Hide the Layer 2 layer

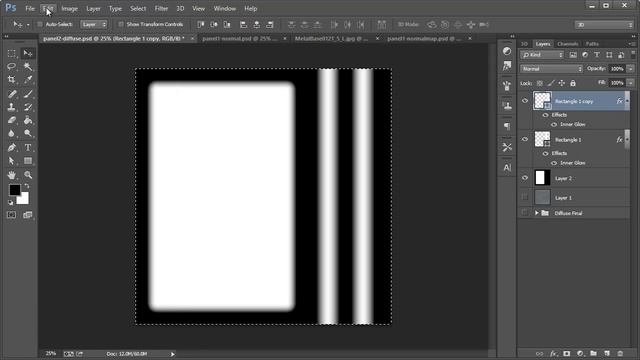(x=525, y=178)
